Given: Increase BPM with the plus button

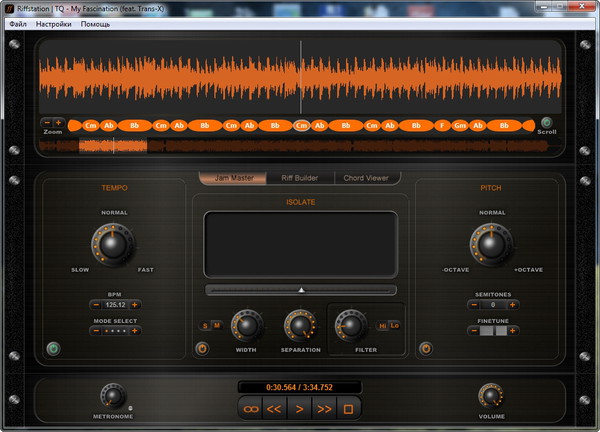Looking at the screenshot, I should coord(135,305).
